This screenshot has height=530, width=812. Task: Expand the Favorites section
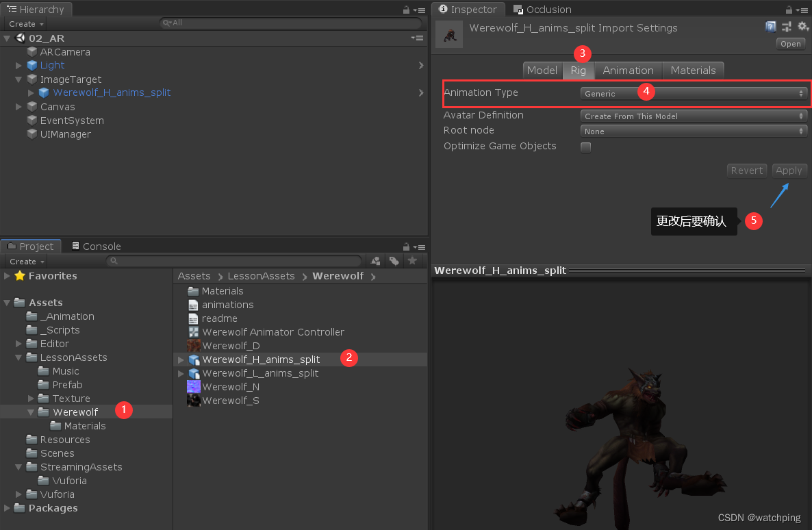[x=7, y=276]
